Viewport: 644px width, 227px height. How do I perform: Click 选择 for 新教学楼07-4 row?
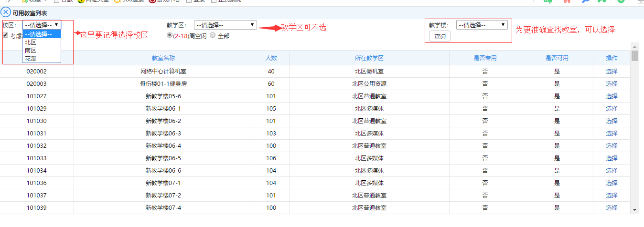612,208
